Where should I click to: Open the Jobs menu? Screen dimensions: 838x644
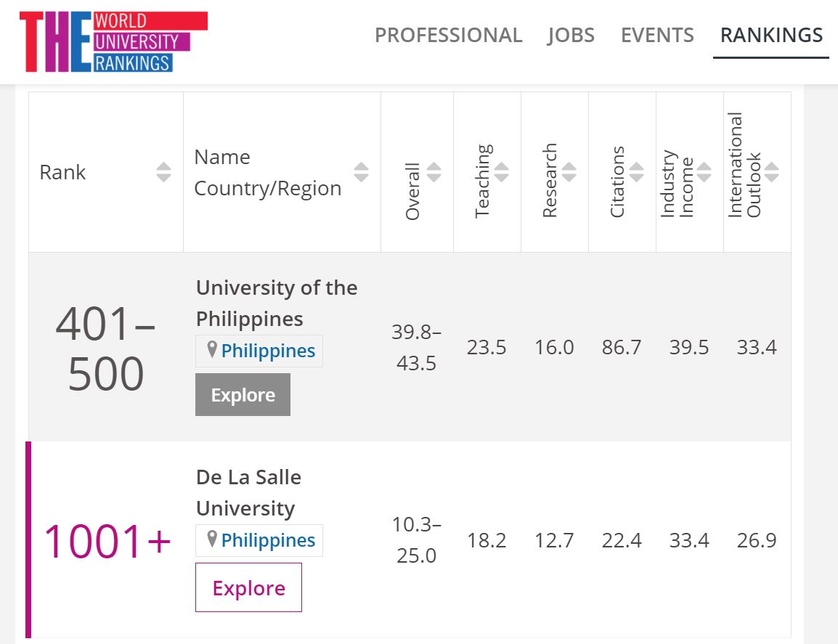(571, 36)
